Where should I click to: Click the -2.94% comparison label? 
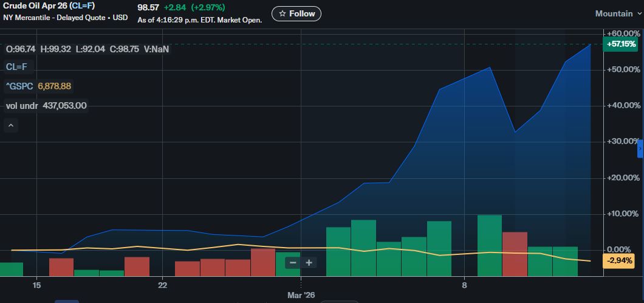pos(620,260)
